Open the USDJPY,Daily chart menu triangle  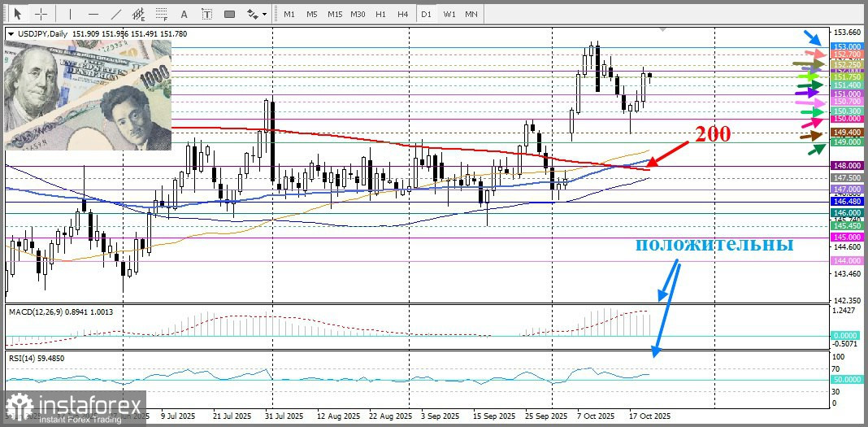click(x=11, y=34)
